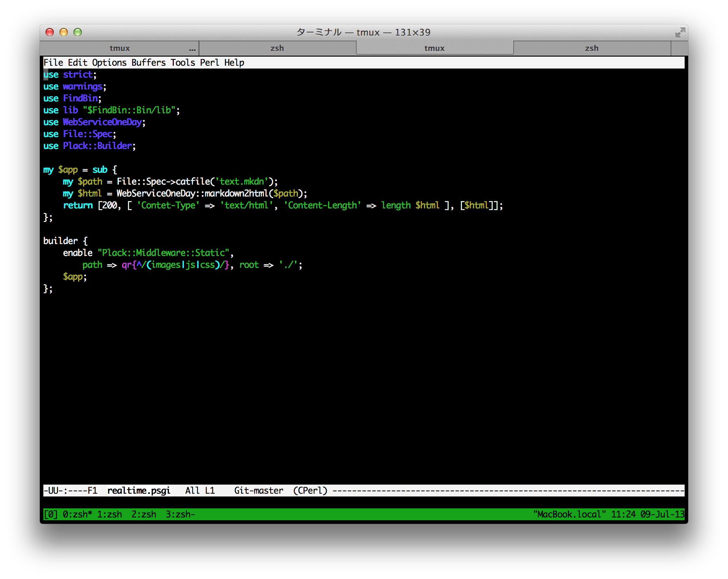Click the '$app' variable in 'my $app = sub'
The width and height of the screenshot is (728, 579).
[68, 170]
